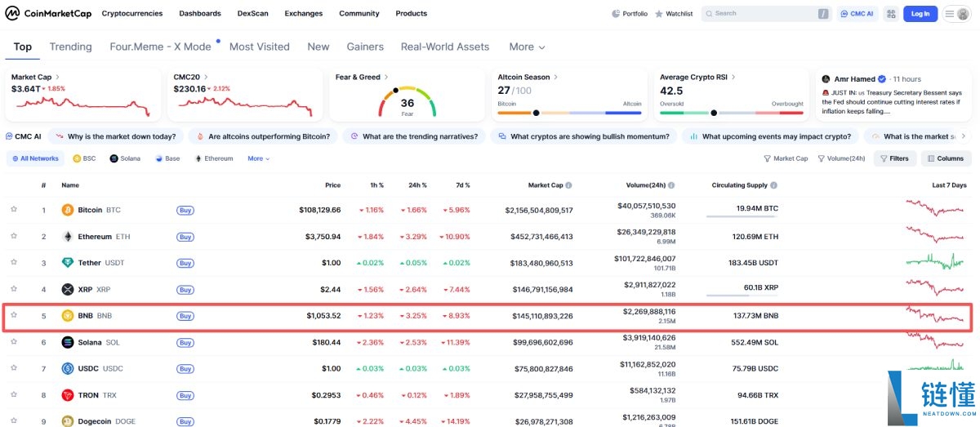
Task: Toggle the TRON row watchlist star
Action: pyautogui.click(x=14, y=395)
